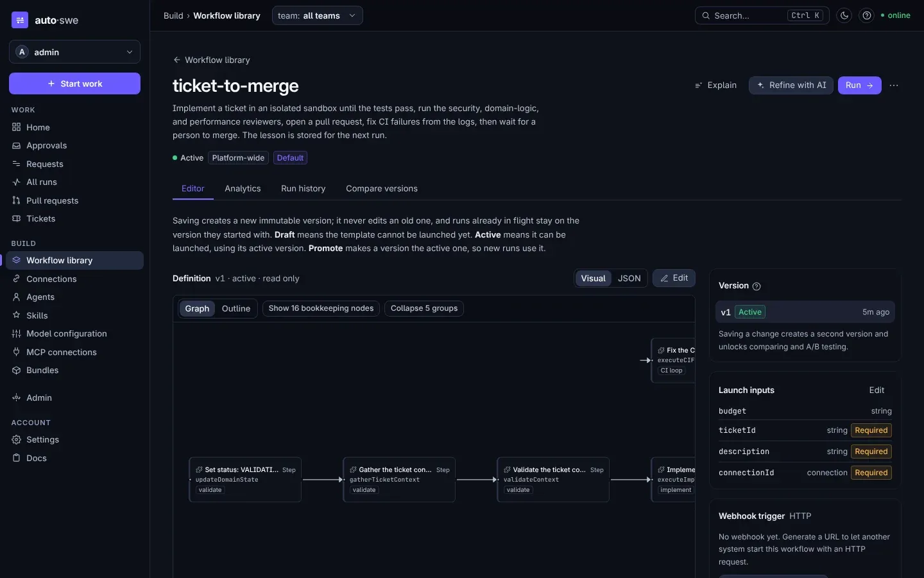Open the team all teams dropdown
Screen dimensions: 924x578
317,15
